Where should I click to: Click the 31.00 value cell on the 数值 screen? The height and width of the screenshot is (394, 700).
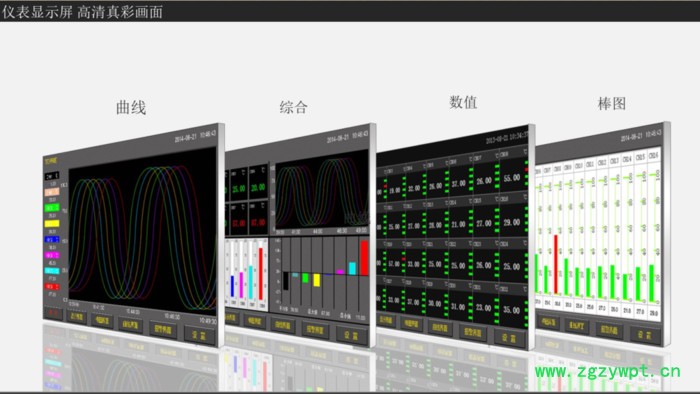coord(458,307)
